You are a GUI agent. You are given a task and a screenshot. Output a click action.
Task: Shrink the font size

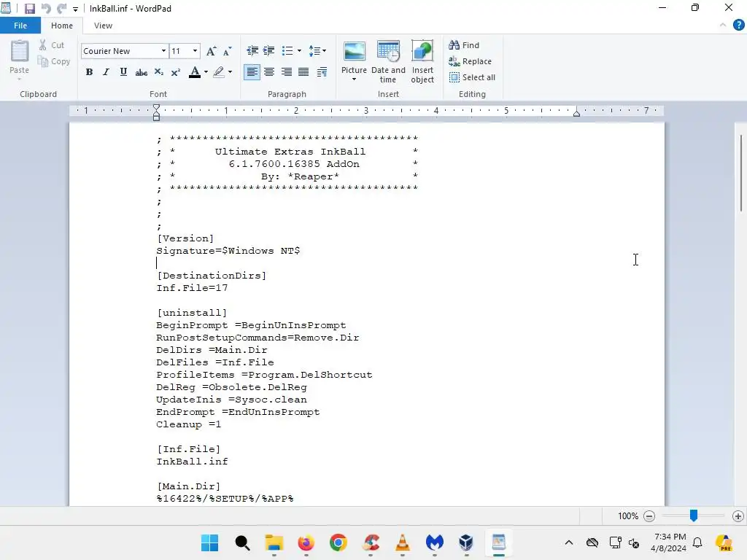(228, 51)
